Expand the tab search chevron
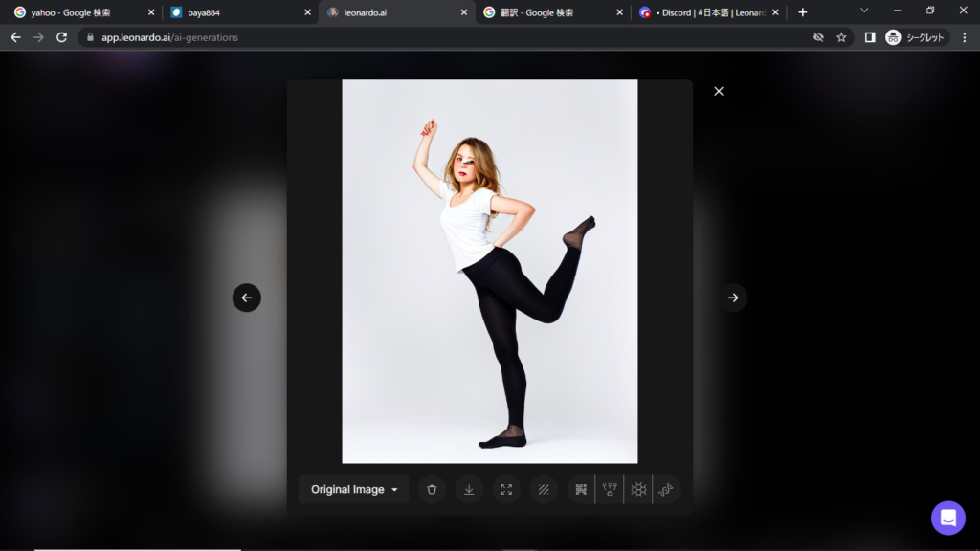 (x=864, y=11)
